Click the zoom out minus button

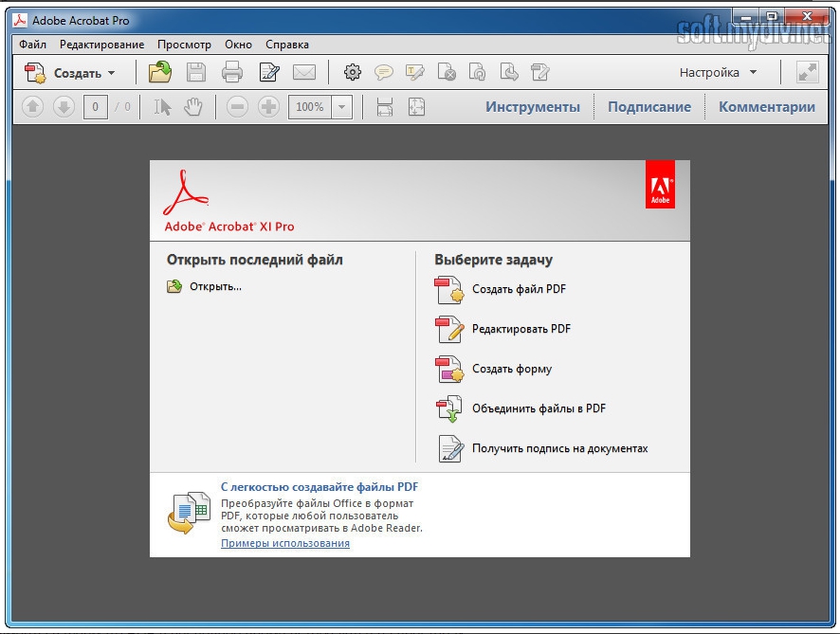238,107
